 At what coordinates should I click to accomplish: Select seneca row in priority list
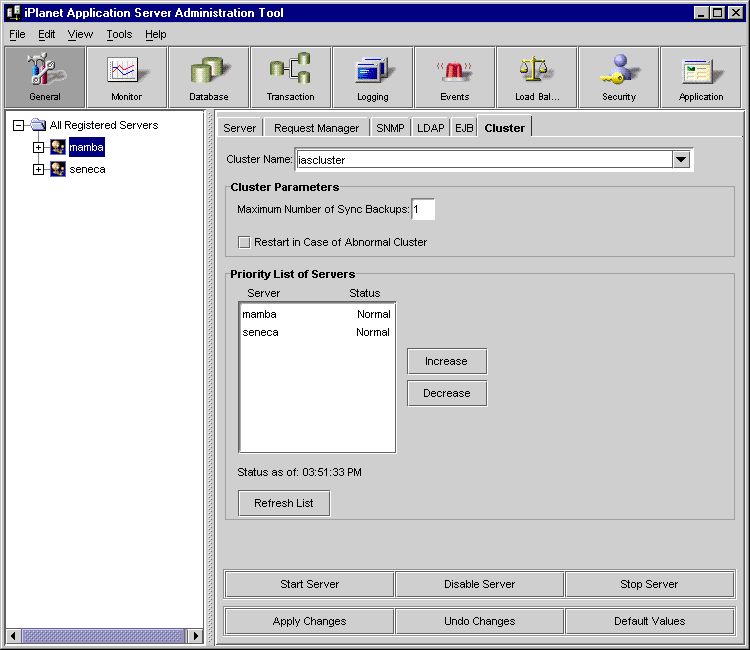coord(317,332)
